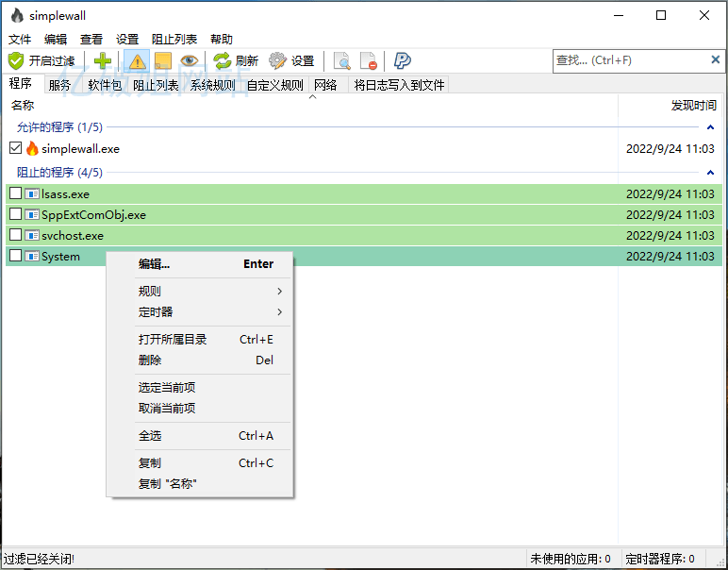Image resolution: width=728 pixels, height=570 pixels.
Task: Click the lsass.exe program icon
Action: tap(32, 193)
